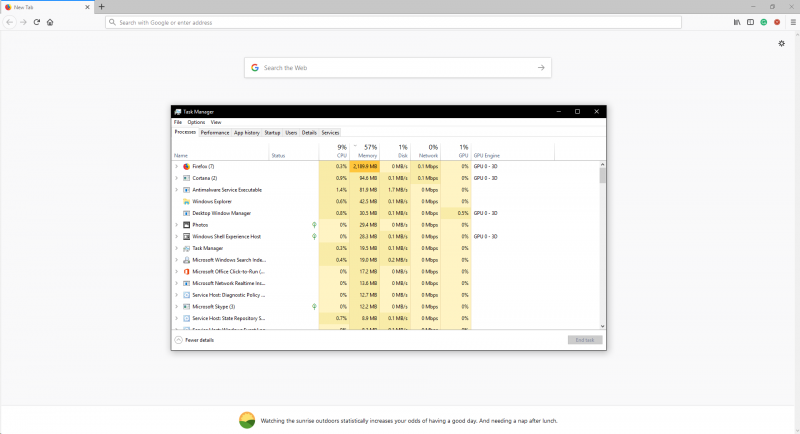Viewport: 800px width, 434px height.
Task: Click the process list scrollbar down arrow
Action: click(603, 326)
